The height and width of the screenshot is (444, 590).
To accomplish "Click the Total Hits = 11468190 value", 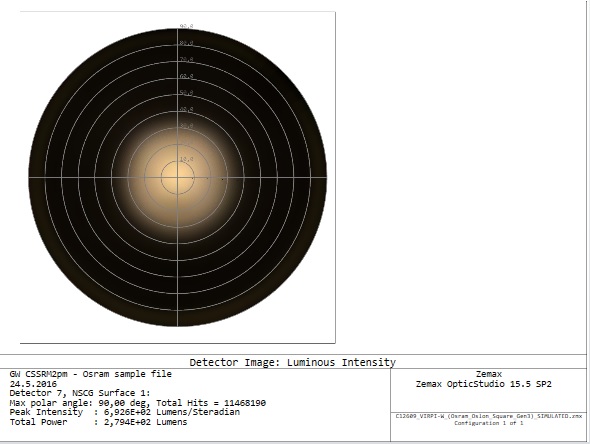I will tap(211, 403).
